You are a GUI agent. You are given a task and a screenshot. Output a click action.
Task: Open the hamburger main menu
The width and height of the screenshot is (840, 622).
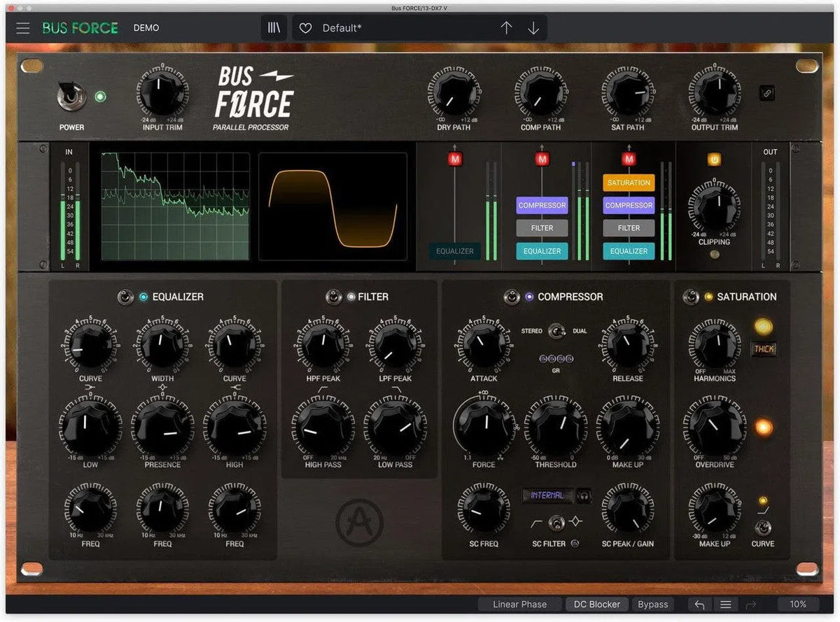(x=22, y=27)
